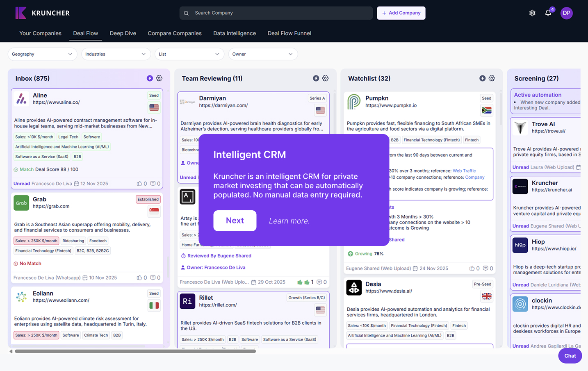Image resolution: width=588 pixels, height=371 pixels.
Task: Click the US flag icon on the Darmiyan card
Action: tap(320, 110)
